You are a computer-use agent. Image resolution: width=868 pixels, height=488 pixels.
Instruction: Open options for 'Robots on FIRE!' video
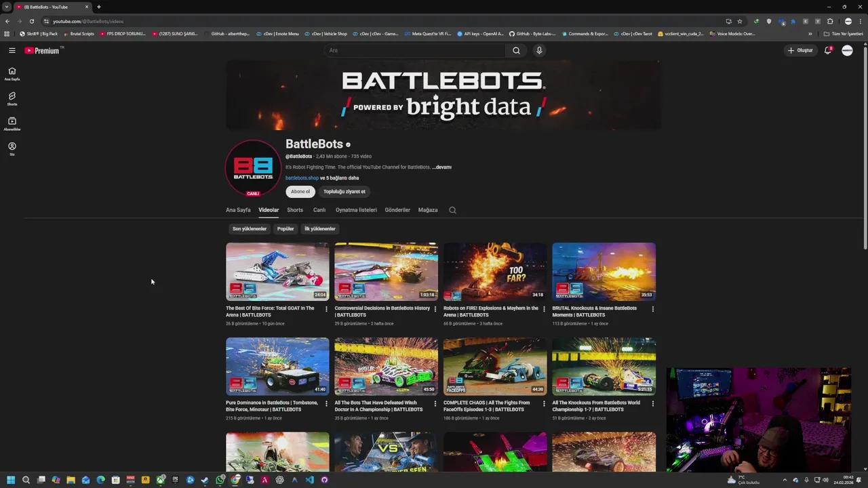[x=544, y=309]
